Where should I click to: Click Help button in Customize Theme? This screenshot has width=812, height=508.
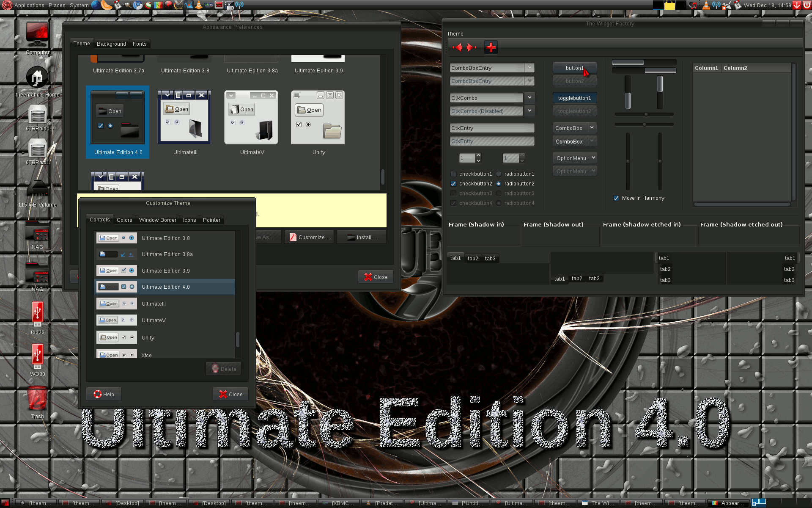[104, 394]
